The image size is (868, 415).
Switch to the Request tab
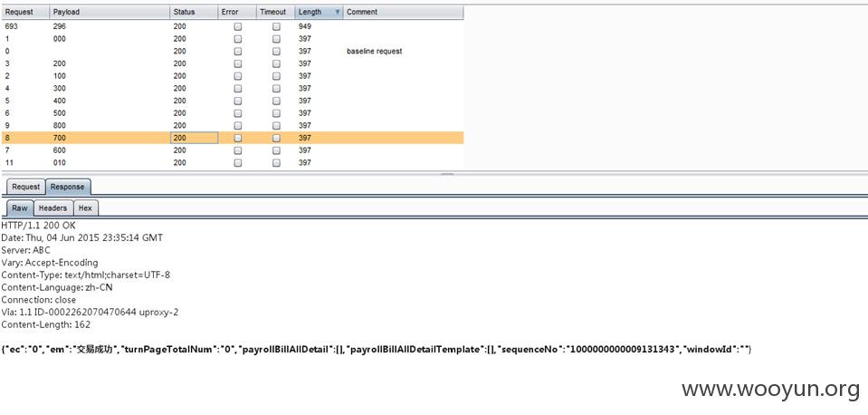point(25,187)
